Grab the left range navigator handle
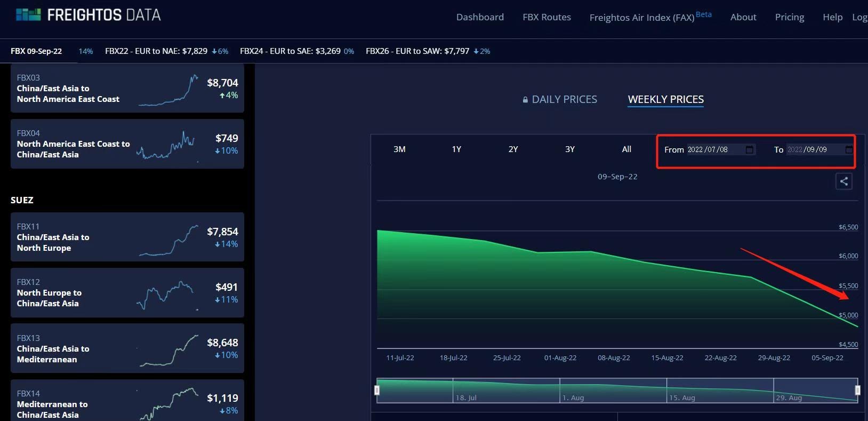The image size is (868, 421). tap(377, 391)
